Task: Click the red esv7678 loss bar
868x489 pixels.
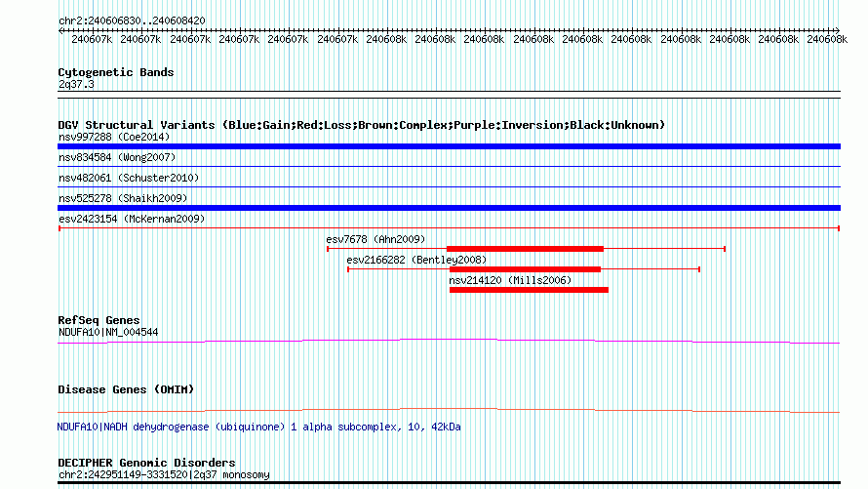Action: pyautogui.click(x=525, y=249)
